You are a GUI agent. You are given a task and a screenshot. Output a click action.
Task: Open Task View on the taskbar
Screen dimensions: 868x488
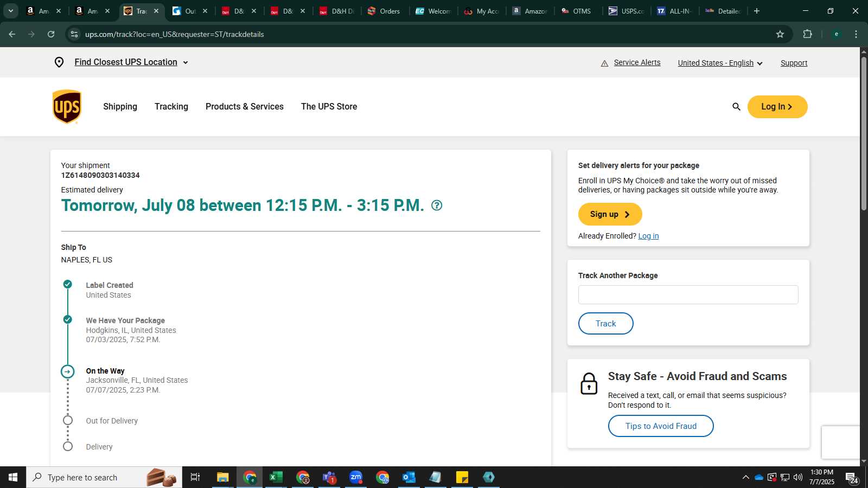(x=195, y=477)
